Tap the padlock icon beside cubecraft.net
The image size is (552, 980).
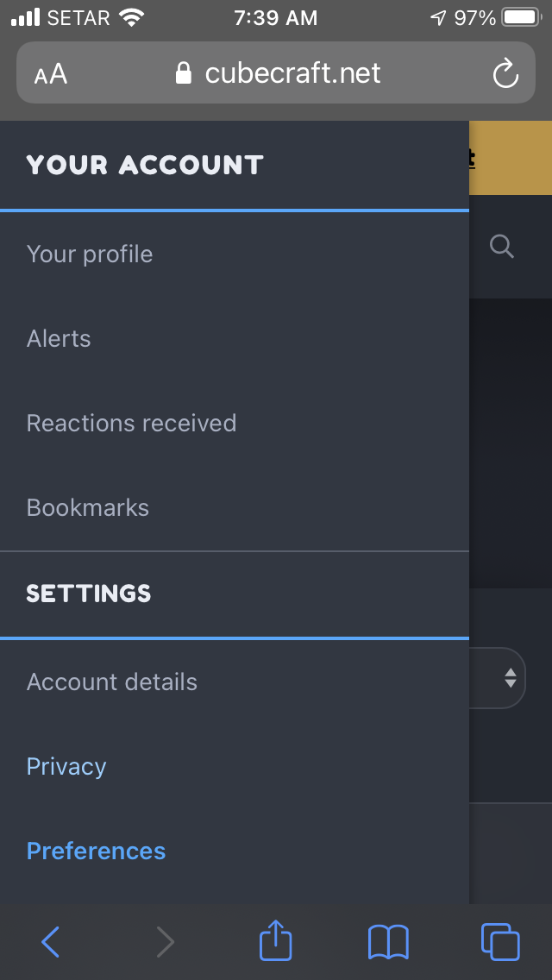point(183,73)
